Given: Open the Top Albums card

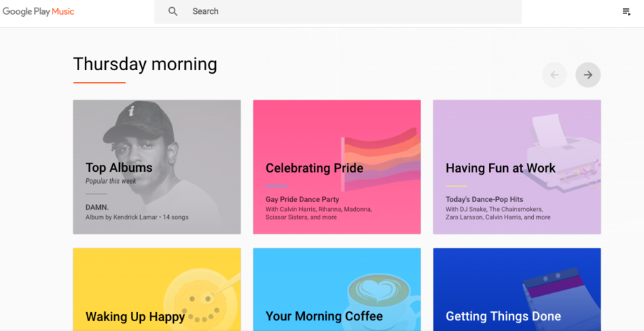Looking at the screenshot, I should 157,167.
